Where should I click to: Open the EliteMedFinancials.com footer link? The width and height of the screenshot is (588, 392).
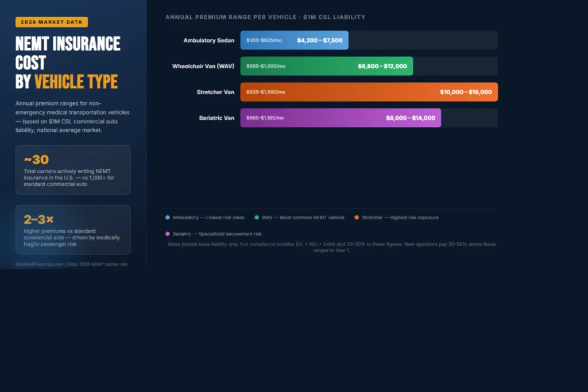(40, 264)
